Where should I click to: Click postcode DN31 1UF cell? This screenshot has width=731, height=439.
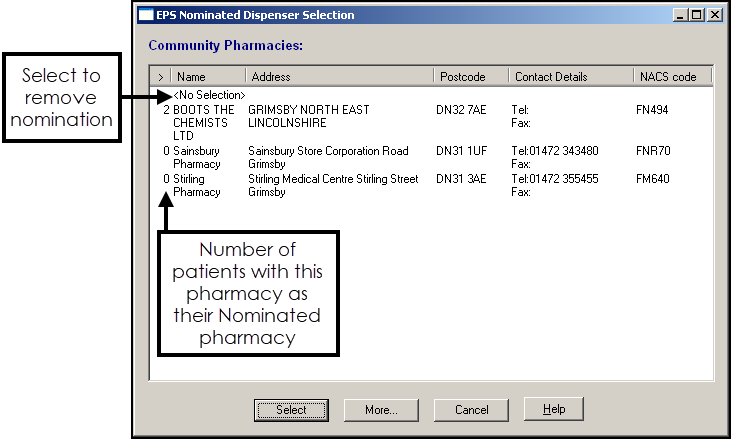(x=461, y=151)
